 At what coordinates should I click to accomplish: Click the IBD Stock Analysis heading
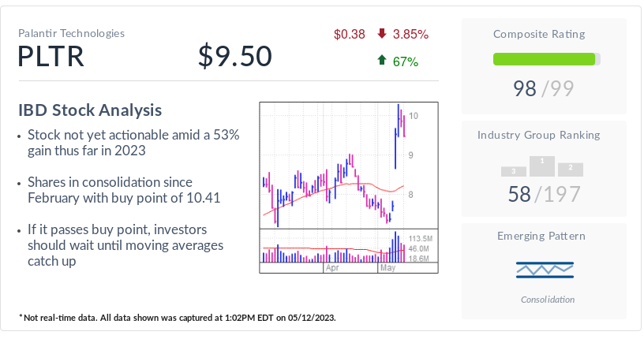pyautogui.click(x=90, y=110)
